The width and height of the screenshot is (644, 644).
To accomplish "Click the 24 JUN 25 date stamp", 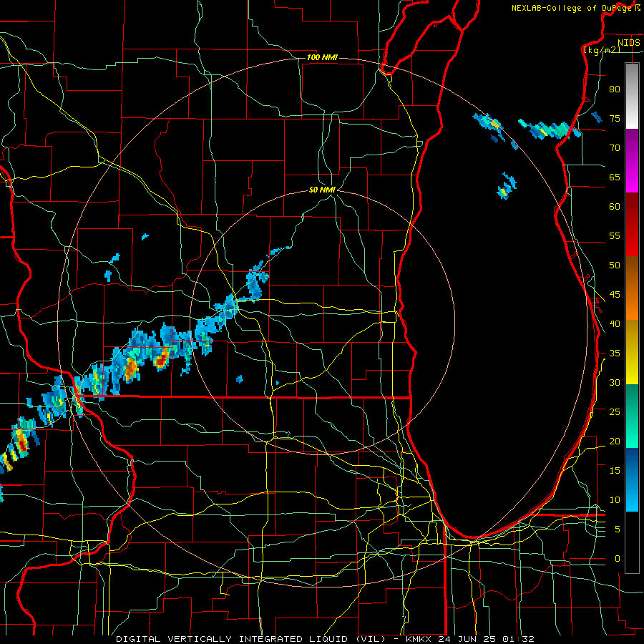I will [x=467, y=639].
